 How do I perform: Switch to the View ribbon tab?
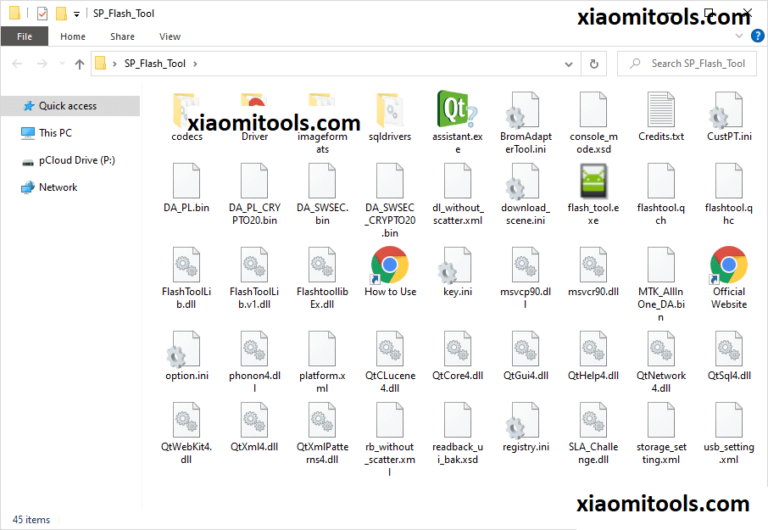coord(170,37)
